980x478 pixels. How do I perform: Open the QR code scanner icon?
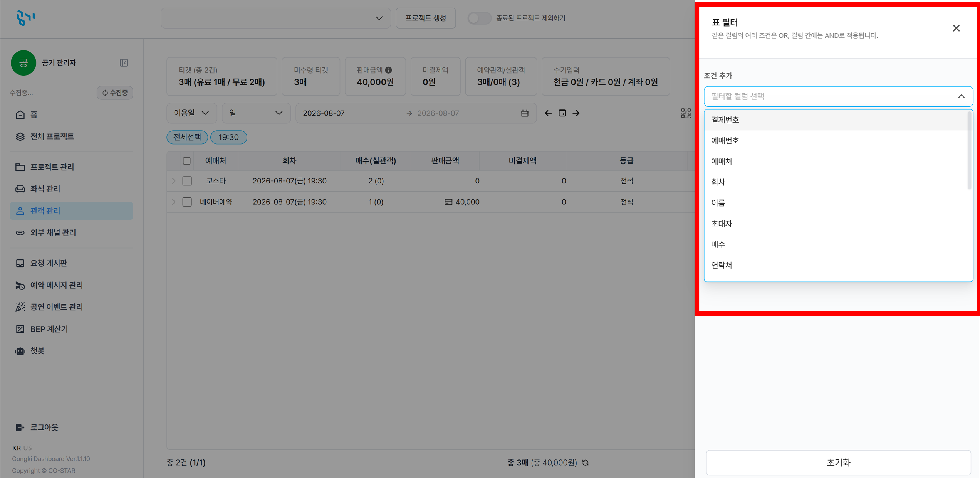(686, 113)
